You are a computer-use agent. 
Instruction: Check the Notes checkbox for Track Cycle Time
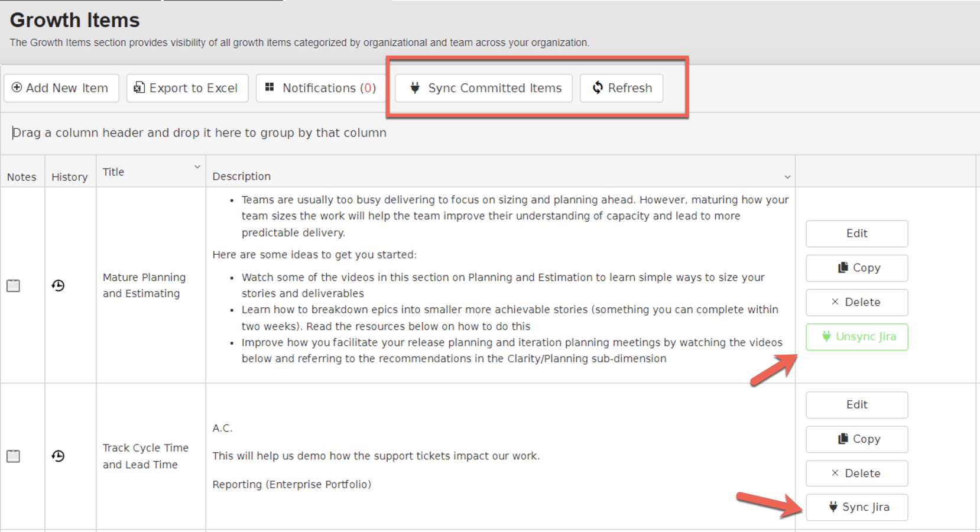(x=13, y=456)
